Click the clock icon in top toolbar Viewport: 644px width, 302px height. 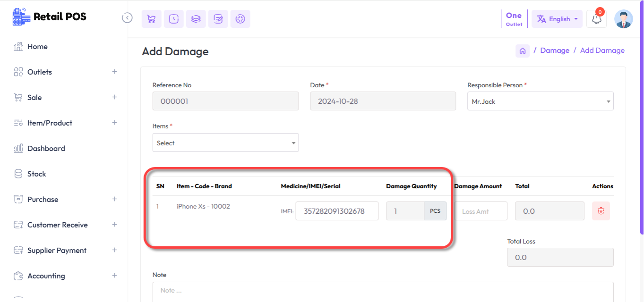(173, 19)
